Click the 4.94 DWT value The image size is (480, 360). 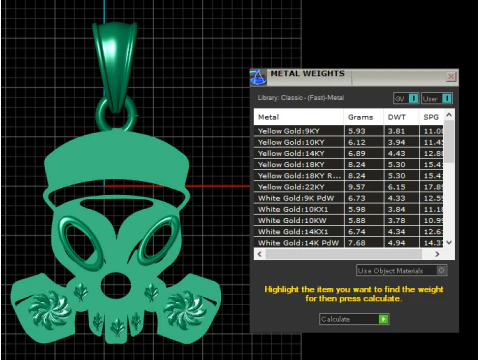396,243
